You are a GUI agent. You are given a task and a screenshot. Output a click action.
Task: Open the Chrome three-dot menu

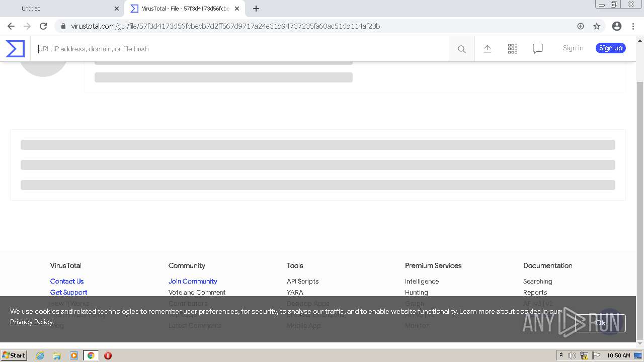click(x=633, y=26)
